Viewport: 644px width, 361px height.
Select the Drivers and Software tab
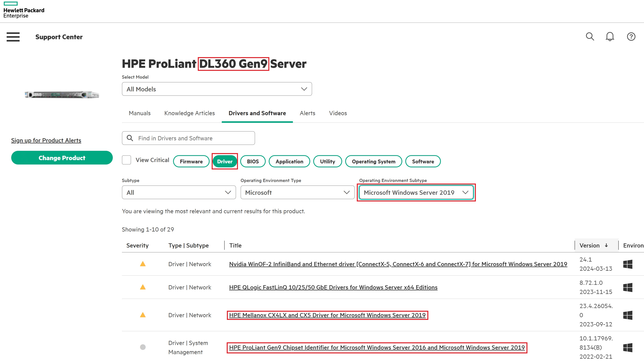[x=257, y=113]
